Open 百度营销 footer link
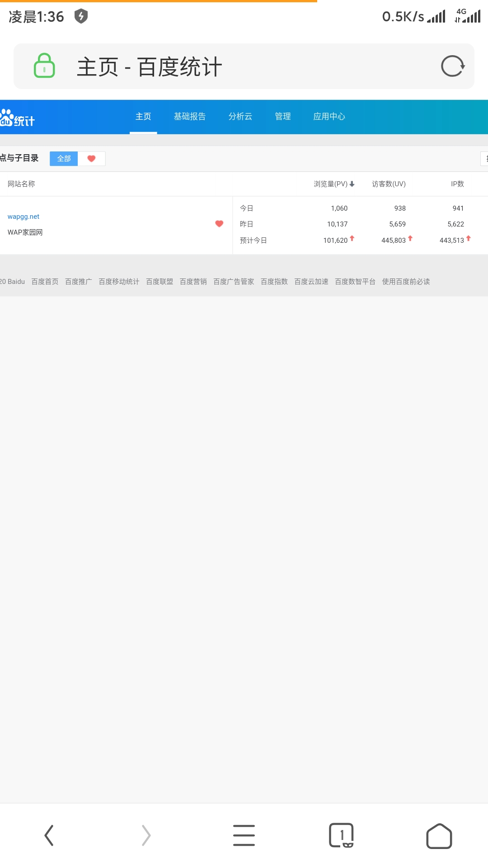488x868 pixels. [x=193, y=282]
